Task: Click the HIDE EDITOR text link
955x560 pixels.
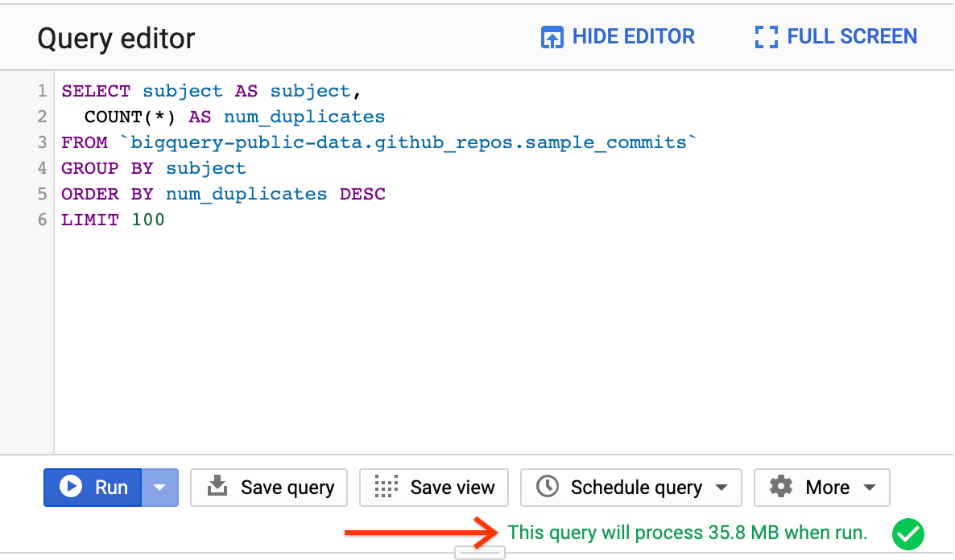Action: pyautogui.click(x=633, y=37)
